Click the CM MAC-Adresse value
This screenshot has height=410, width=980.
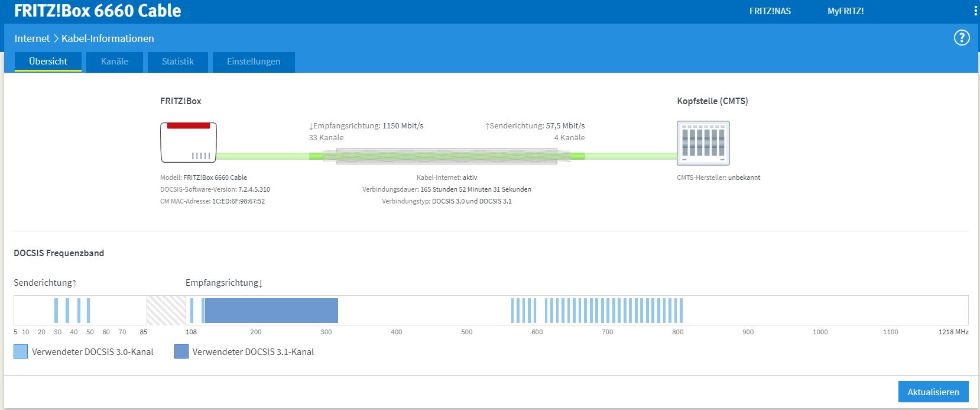pos(238,201)
